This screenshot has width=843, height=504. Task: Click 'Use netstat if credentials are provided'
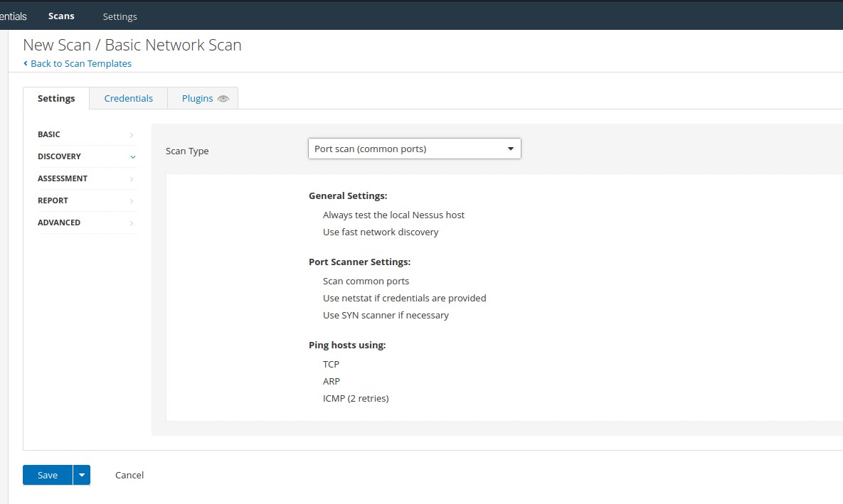404,299
